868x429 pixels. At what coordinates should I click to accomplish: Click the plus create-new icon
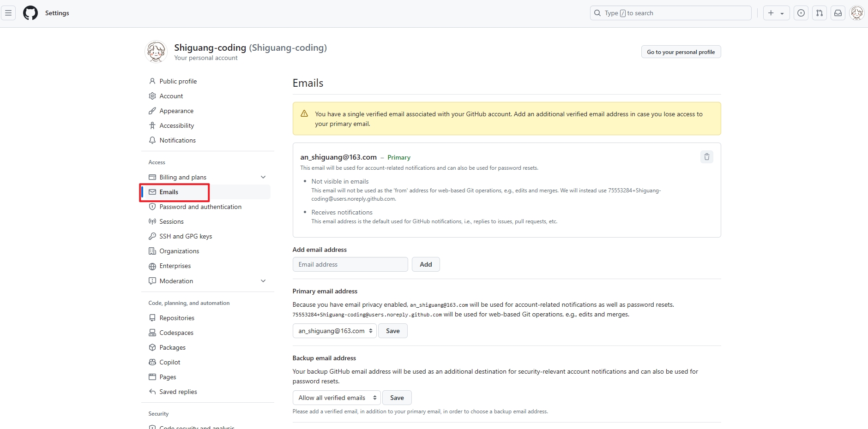tap(771, 13)
